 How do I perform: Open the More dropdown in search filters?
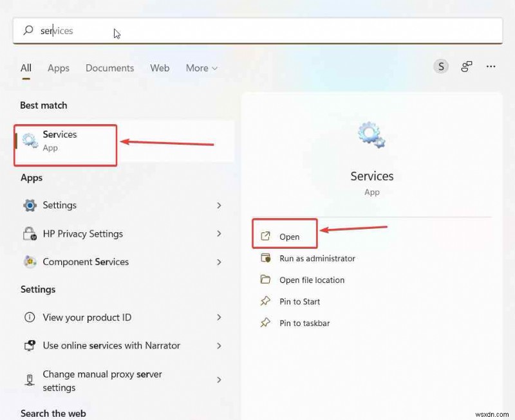201,68
